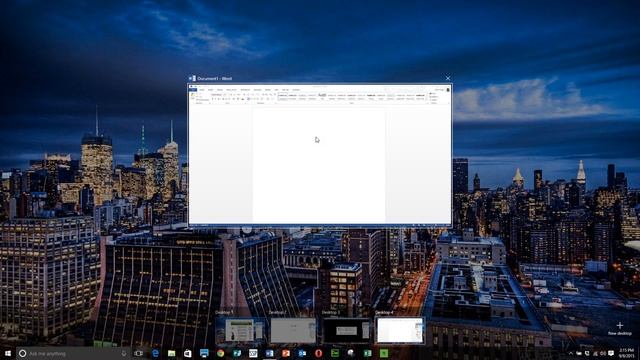Open Outlook from the taskbar
The height and width of the screenshot is (360, 640).
click(x=302, y=353)
